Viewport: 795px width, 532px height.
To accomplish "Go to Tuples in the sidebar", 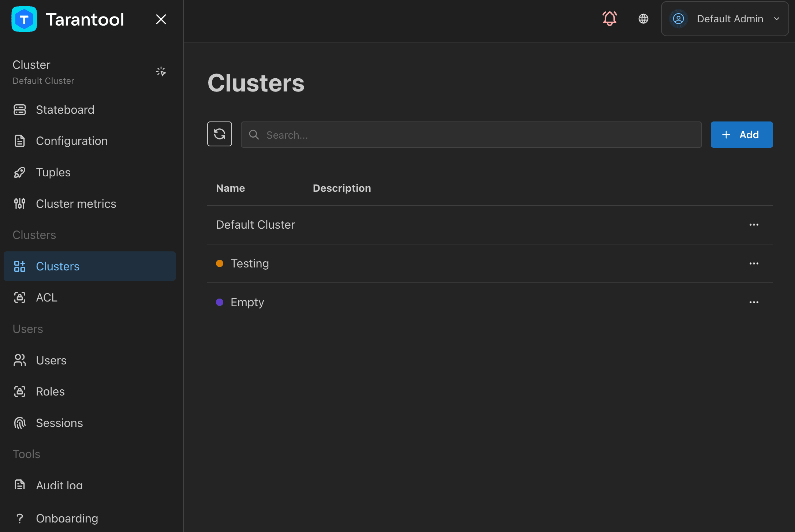I will coord(90,172).
